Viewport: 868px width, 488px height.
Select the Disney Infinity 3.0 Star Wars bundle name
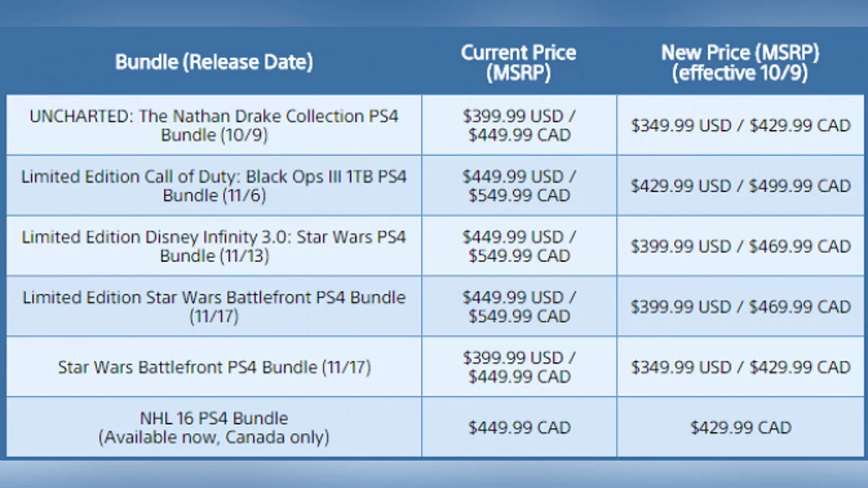(214, 246)
